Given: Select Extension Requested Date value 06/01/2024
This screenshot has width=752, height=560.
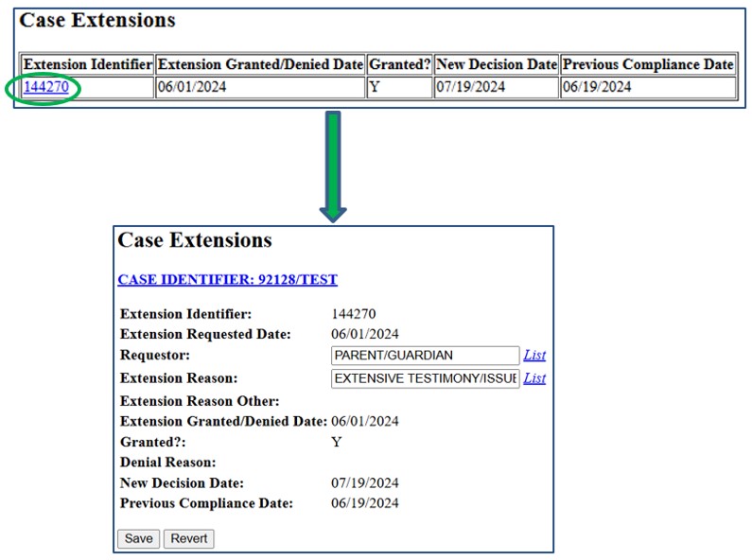Looking at the screenshot, I should pyautogui.click(x=365, y=334).
